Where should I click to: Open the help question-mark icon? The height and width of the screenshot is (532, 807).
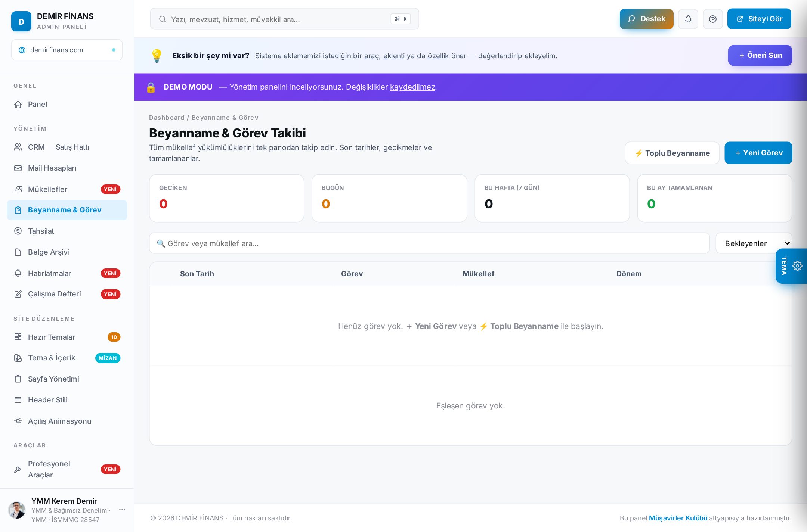[712, 19]
